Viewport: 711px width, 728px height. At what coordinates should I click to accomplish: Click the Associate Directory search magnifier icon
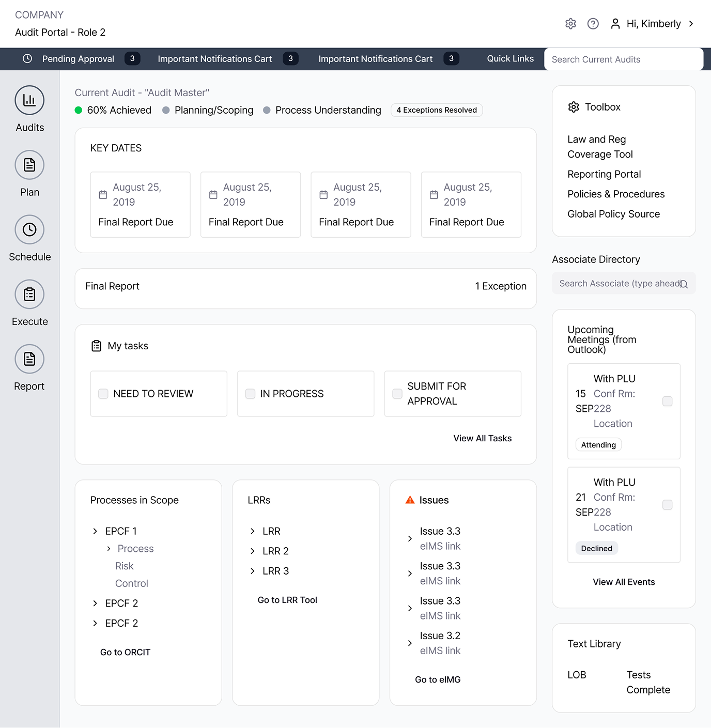(684, 284)
